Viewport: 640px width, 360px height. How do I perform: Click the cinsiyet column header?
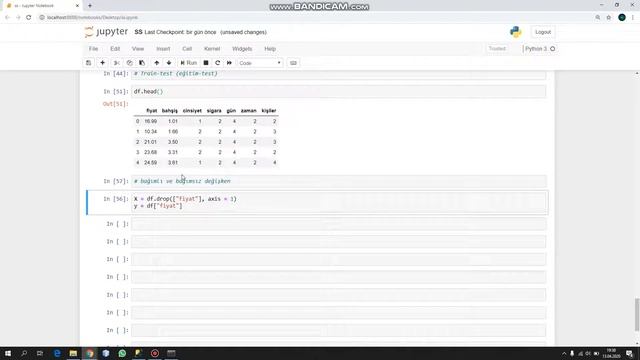point(192,111)
